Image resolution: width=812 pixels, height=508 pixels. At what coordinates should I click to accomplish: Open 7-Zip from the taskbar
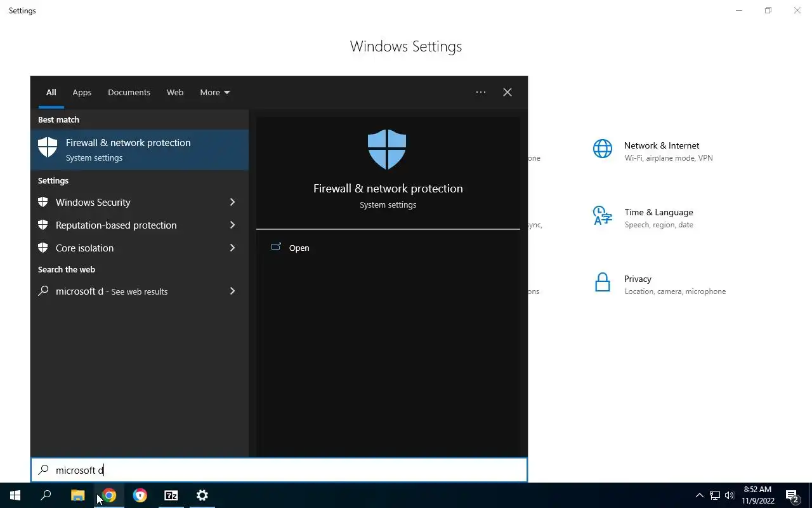[171, 495]
